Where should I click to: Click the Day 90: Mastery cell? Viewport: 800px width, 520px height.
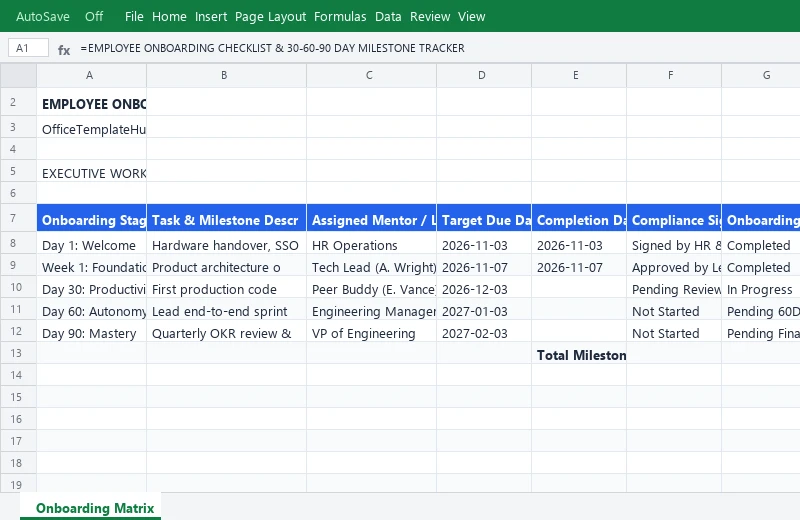click(x=91, y=333)
